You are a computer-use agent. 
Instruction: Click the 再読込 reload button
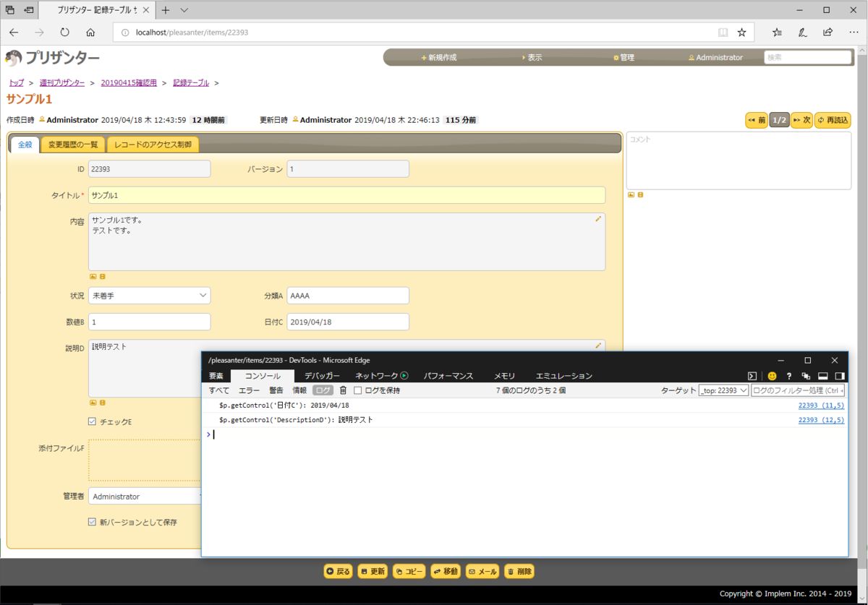[x=833, y=121]
